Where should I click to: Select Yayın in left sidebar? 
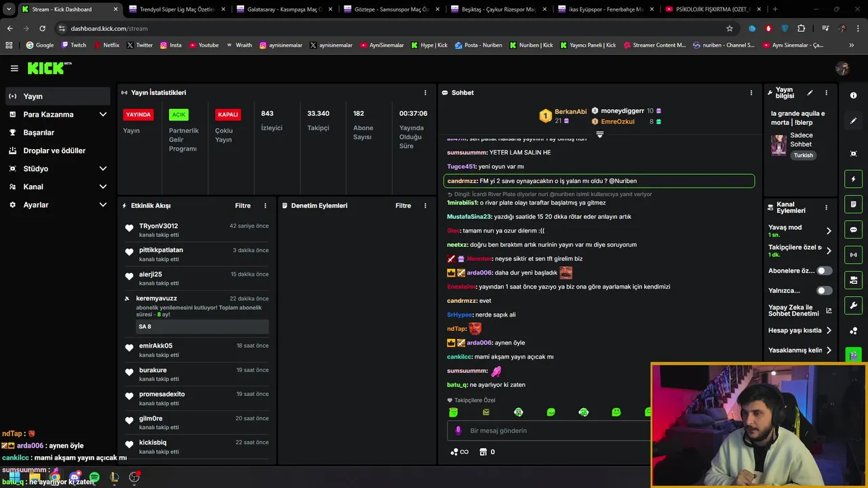[x=58, y=96]
